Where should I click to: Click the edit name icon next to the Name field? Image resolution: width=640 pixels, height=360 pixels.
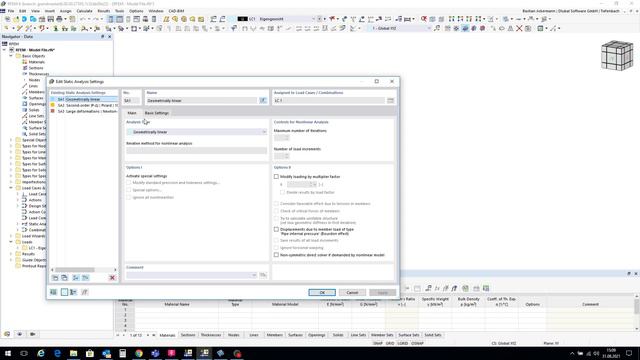coord(263,100)
